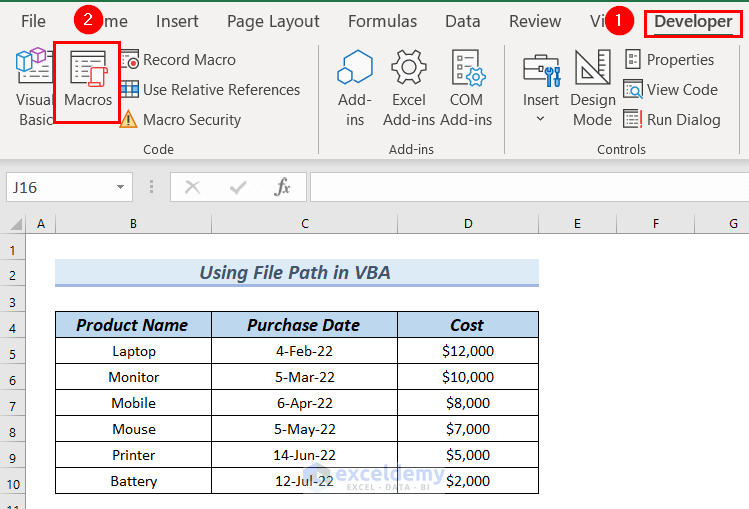Click inside the formula bar
The height and width of the screenshot is (509, 749).
[520, 187]
